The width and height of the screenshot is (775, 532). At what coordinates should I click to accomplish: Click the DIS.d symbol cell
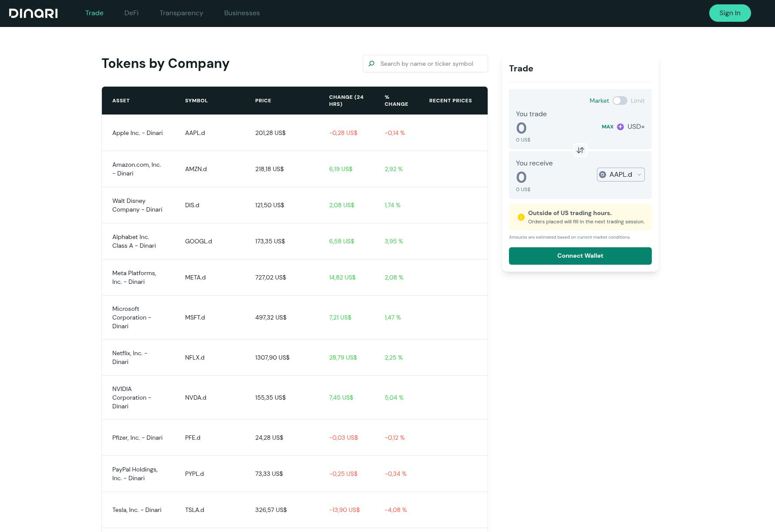(x=192, y=205)
